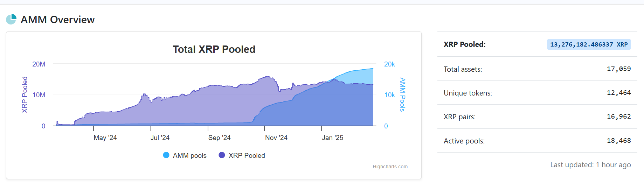644x190 pixels.
Task: Click the Active pools value 18,468
Action: pos(618,141)
